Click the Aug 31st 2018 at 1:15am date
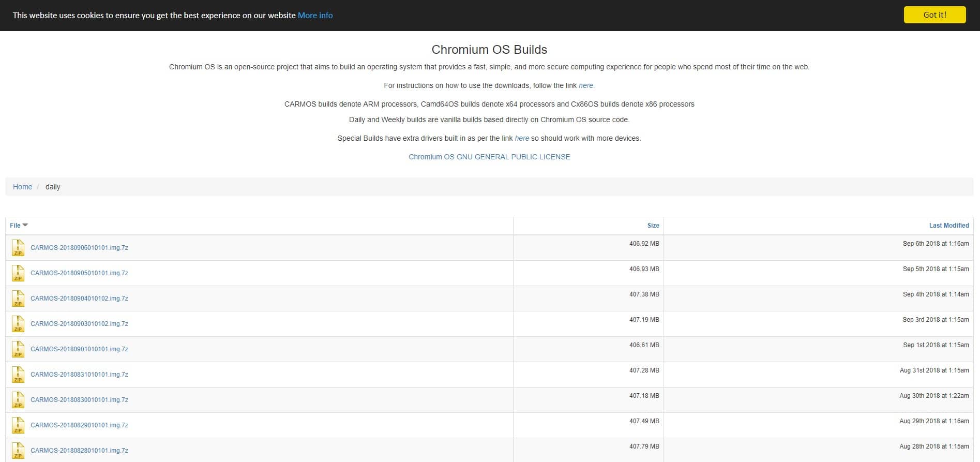The height and width of the screenshot is (462, 980). point(934,370)
